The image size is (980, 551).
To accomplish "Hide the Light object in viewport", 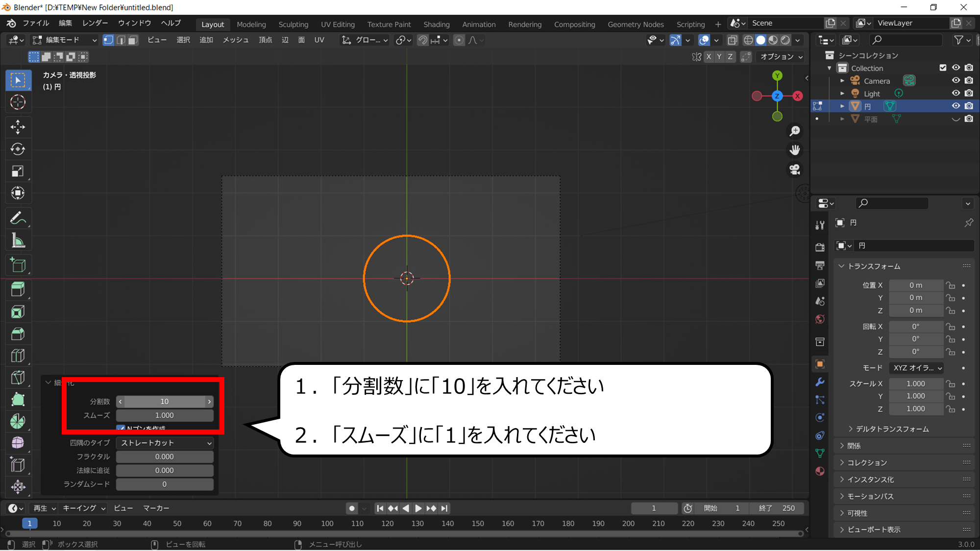I will tap(955, 93).
